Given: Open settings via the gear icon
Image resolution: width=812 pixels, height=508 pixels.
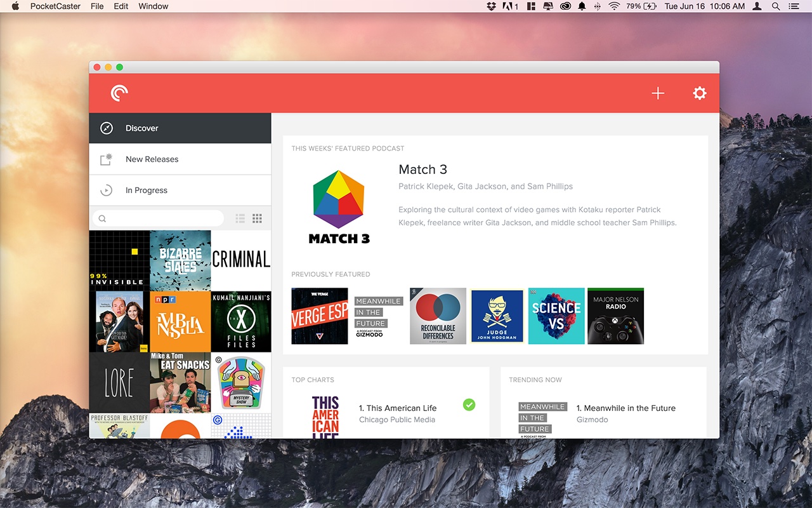Looking at the screenshot, I should [x=700, y=93].
